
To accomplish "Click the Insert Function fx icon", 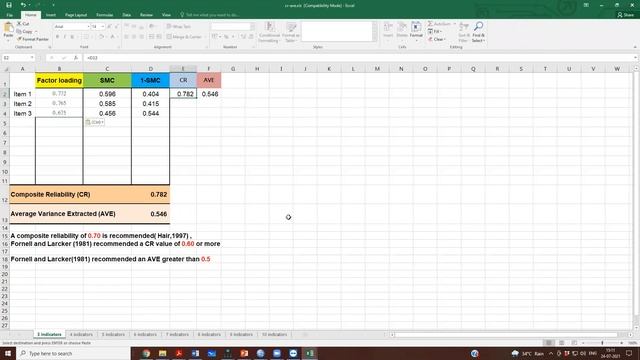I will [76, 58].
